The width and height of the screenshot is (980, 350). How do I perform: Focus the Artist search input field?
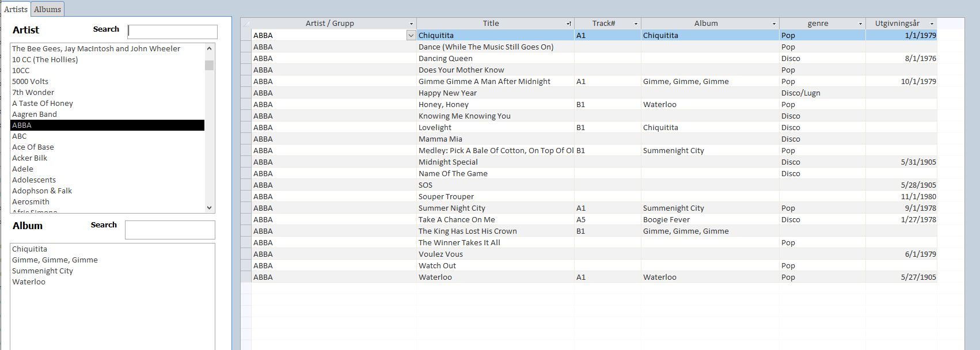point(172,32)
